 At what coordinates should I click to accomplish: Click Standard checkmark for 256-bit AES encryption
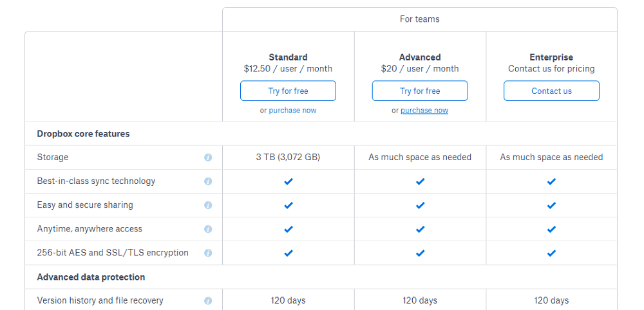289,253
